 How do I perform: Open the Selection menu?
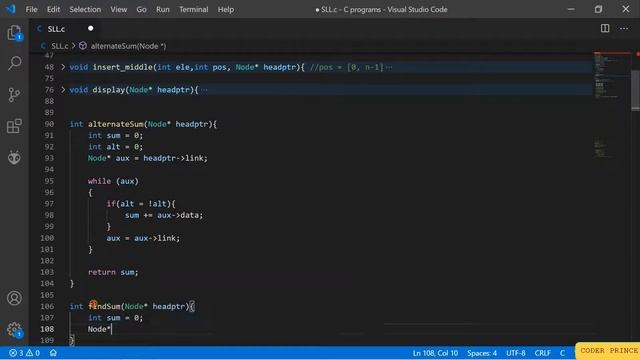(85, 9)
